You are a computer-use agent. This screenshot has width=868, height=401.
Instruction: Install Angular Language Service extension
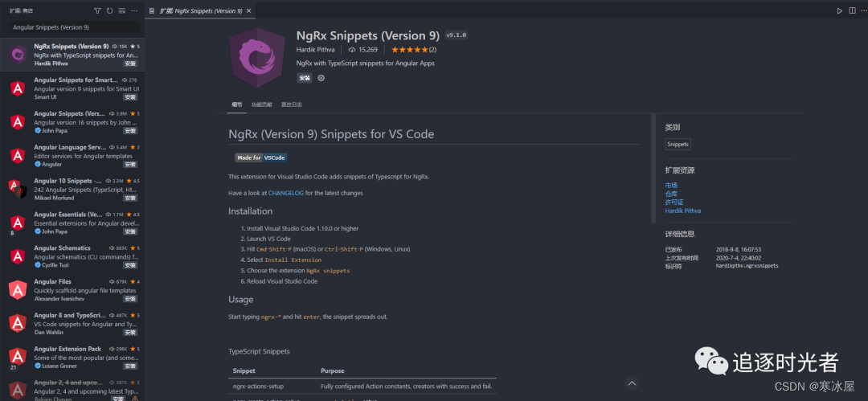click(x=130, y=165)
